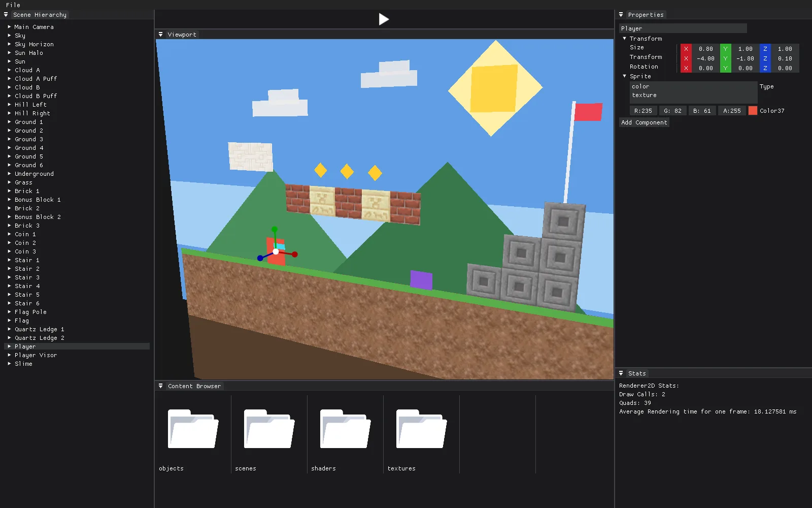The width and height of the screenshot is (812, 508).
Task: Expand the Underground tree node
Action: (9, 174)
